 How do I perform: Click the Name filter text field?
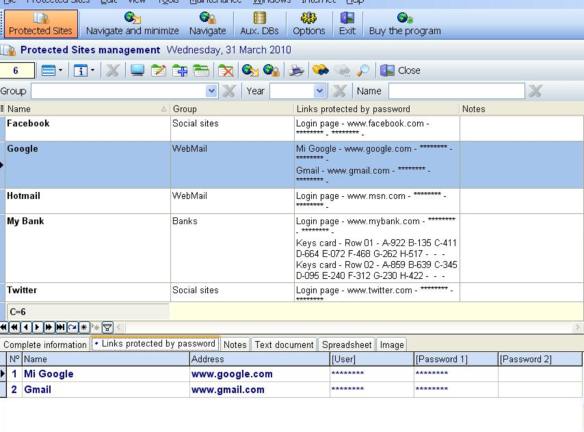tap(457, 91)
